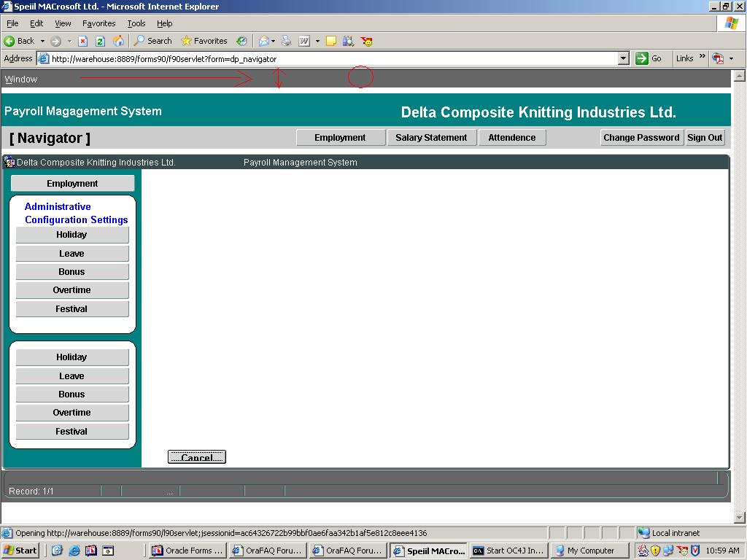The height and width of the screenshot is (560, 747).
Task: Click the Research books icon
Action: [x=348, y=41]
